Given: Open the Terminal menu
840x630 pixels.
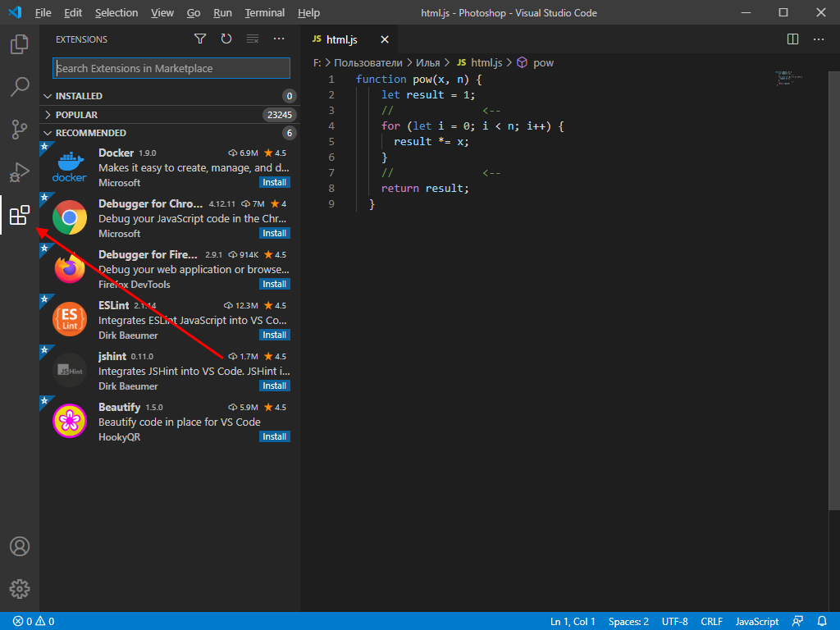Looking at the screenshot, I should tap(264, 12).
